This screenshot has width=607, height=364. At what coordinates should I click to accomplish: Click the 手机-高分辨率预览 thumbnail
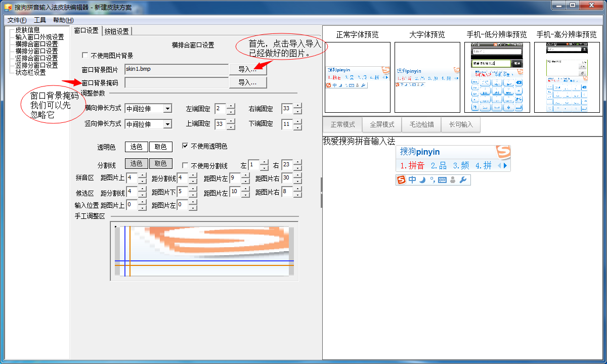(x=567, y=77)
